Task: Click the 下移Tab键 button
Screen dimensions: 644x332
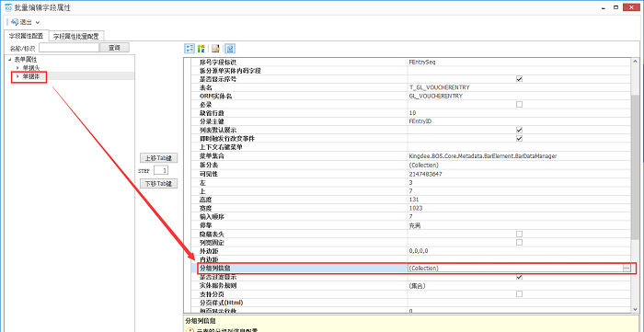Action: click(x=158, y=183)
